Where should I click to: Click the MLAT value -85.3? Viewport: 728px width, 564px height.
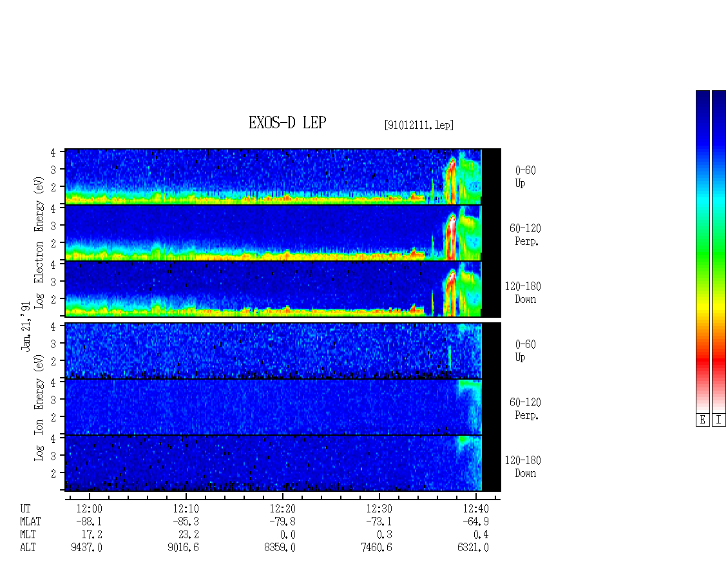pyautogui.click(x=186, y=521)
